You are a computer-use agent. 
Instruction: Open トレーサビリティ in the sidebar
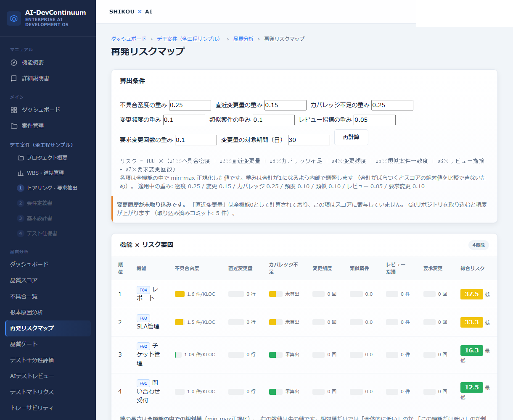[48, 408]
